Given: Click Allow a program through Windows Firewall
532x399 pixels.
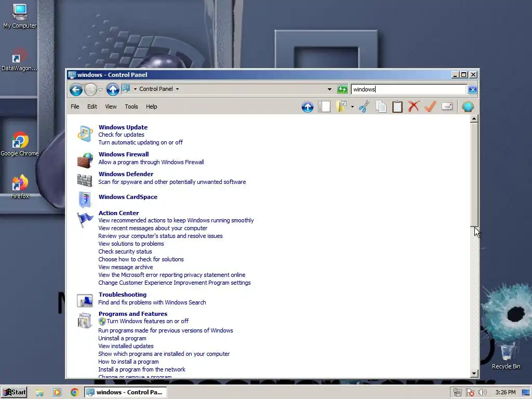Looking at the screenshot, I should pos(151,162).
